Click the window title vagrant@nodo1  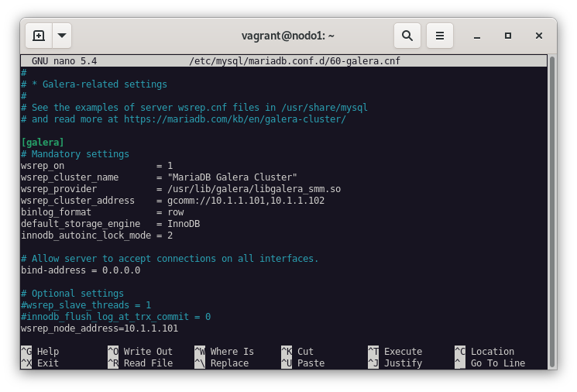point(287,36)
